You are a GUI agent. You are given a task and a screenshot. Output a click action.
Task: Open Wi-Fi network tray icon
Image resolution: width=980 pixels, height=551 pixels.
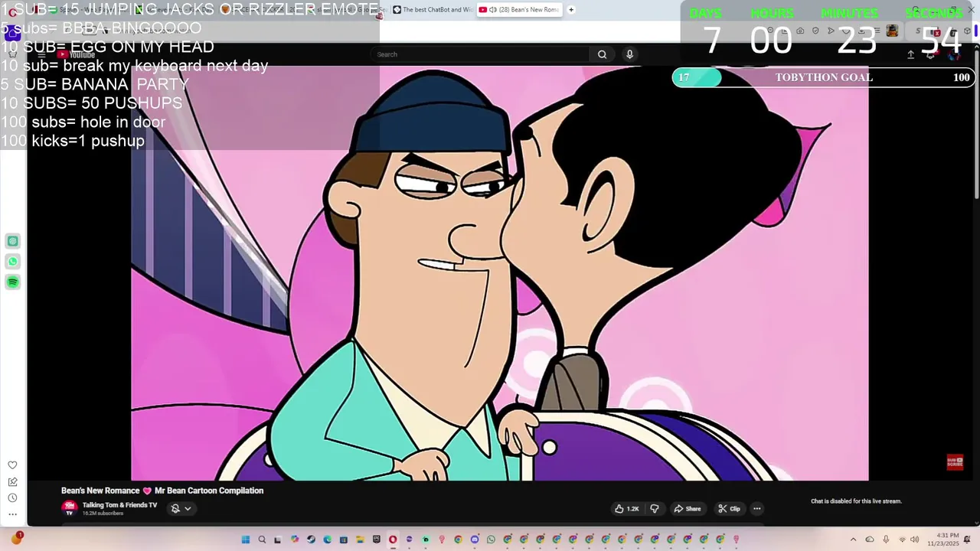click(902, 540)
